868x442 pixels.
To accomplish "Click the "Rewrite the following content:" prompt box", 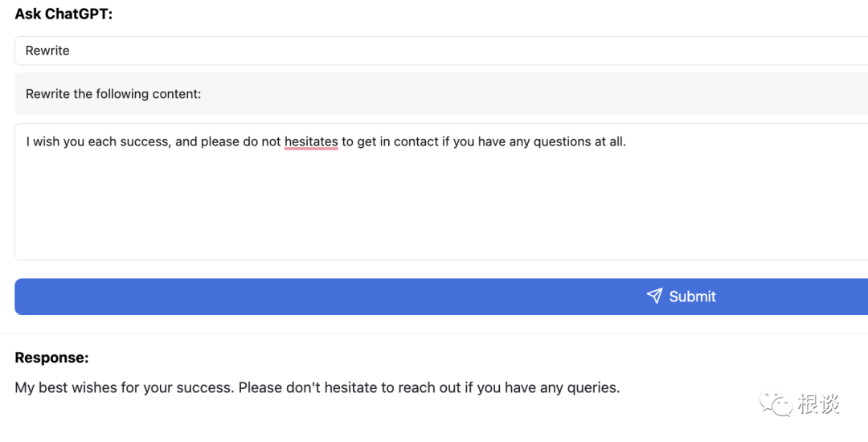I will 440,94.
